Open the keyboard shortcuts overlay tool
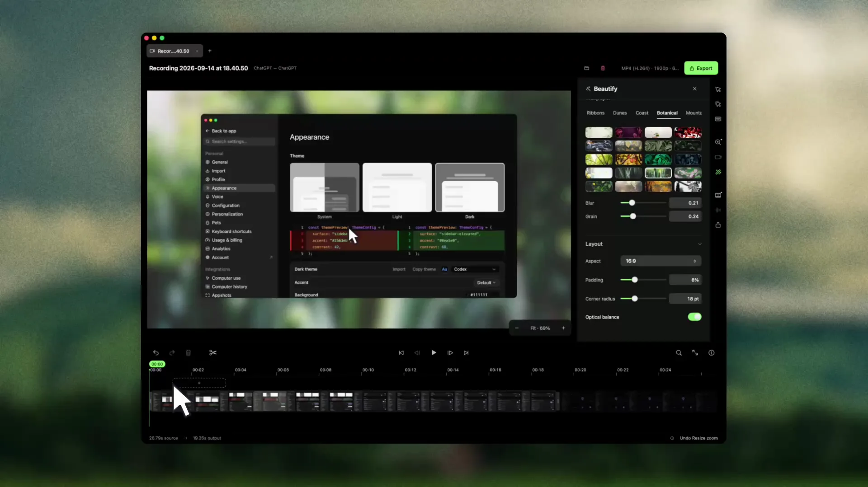 pyautogui.click(x=718, y=119)
